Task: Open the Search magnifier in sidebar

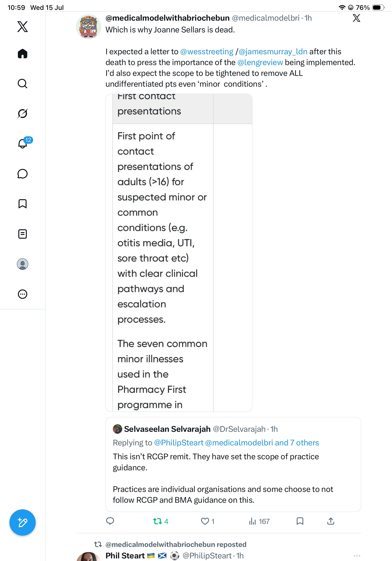Action: pyautogui.click(x=23, y=84)
